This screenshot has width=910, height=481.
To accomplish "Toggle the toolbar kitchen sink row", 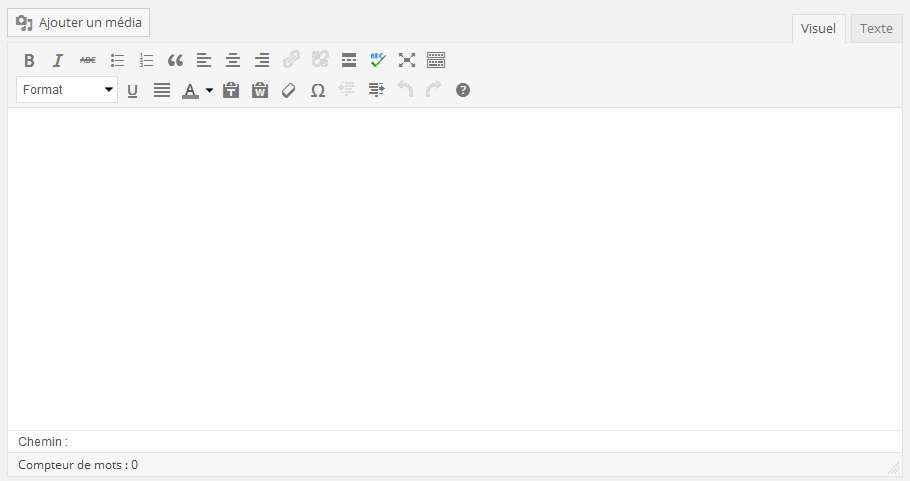I will [x=436, y=60].
